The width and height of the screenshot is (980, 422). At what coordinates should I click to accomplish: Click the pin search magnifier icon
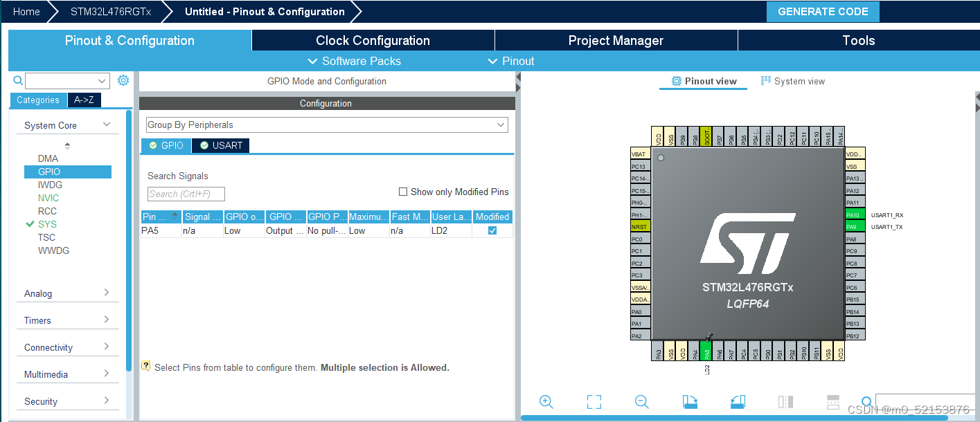pyautogui.click(x=866, y=402)
